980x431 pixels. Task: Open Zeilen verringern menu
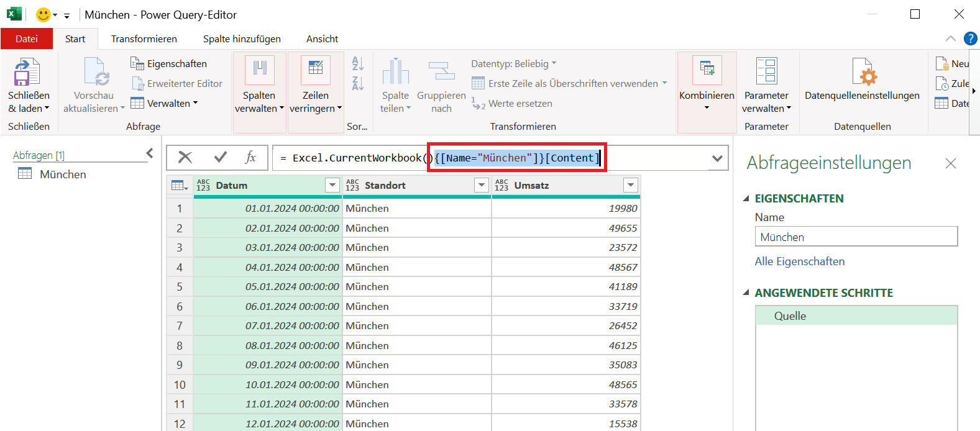click(x=316, y=92)
